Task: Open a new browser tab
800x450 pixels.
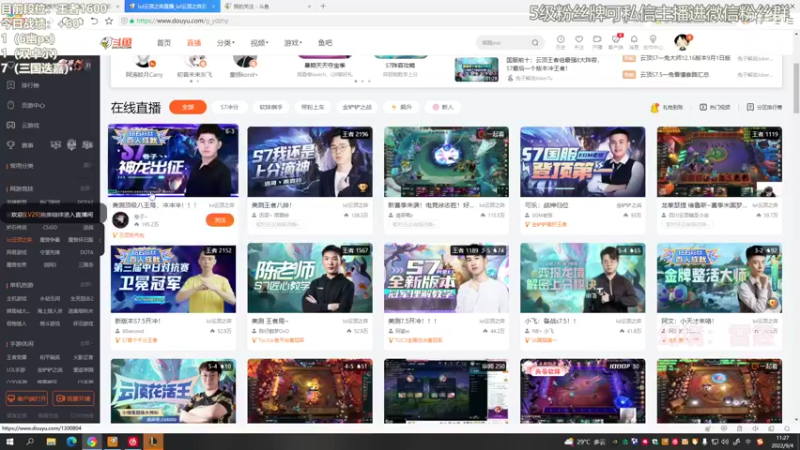Action: click(323, 6)
